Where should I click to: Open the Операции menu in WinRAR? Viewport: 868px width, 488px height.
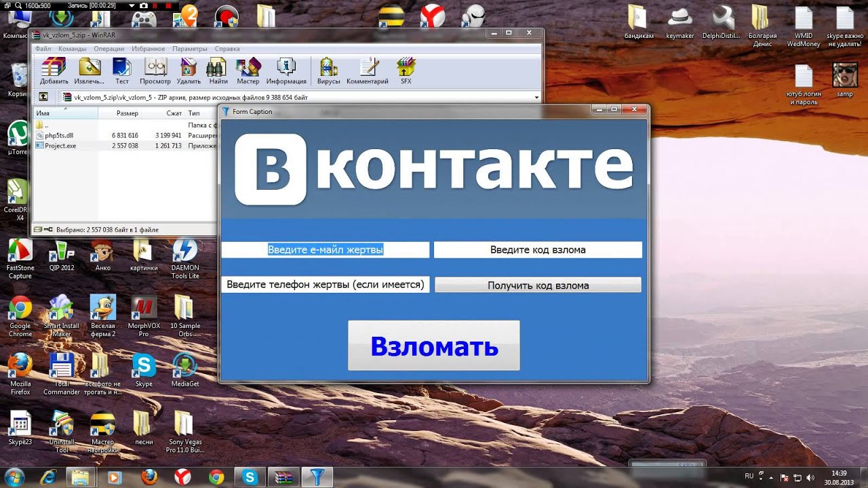pos(108,49)
